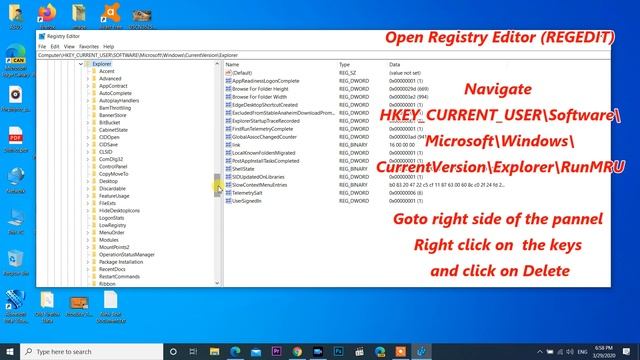Select the RecentDocs key

click(x=112, y=269)
